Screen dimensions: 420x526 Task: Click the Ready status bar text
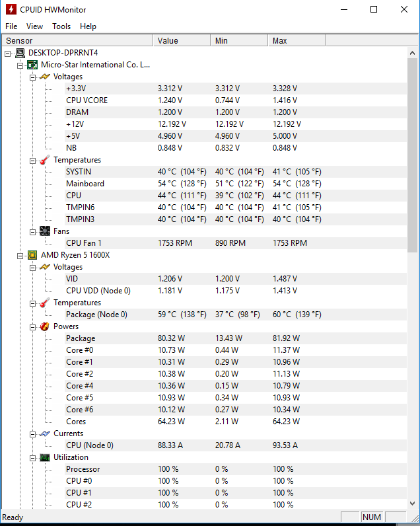(13, 517)
